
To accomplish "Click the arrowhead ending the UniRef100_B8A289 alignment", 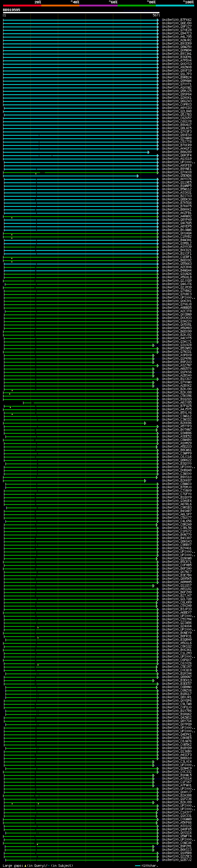I will click(148, 152).
